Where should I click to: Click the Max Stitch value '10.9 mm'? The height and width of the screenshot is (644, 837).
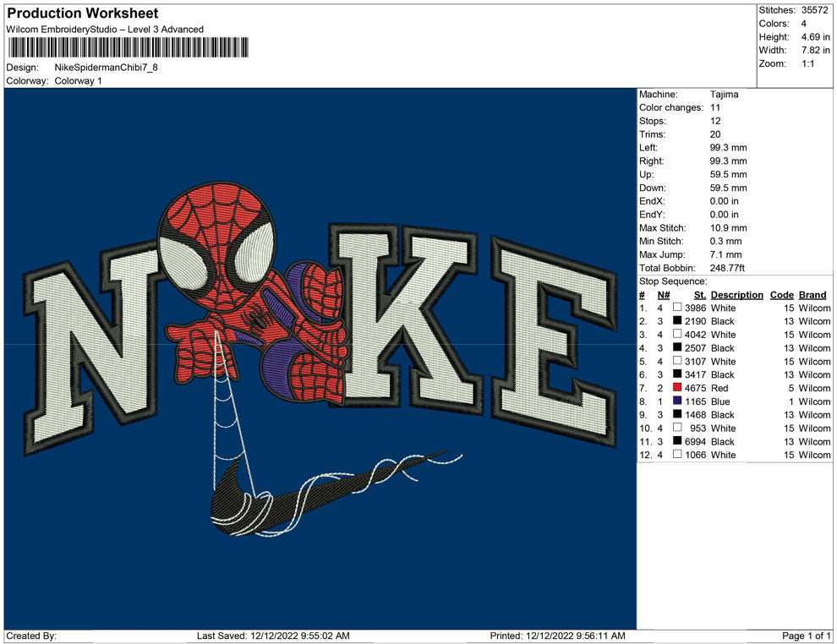(728, 228)
